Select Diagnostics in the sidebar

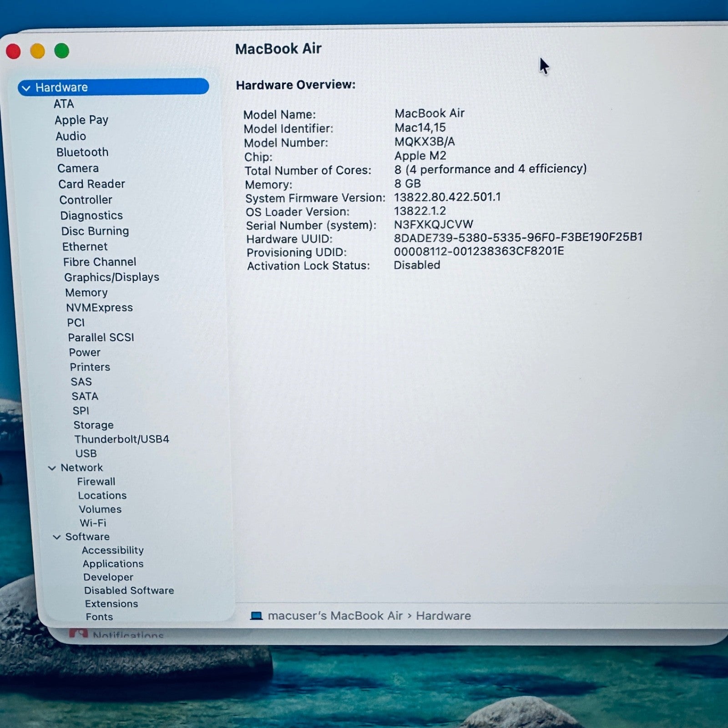pyautogui.click(x=91, y=216)
